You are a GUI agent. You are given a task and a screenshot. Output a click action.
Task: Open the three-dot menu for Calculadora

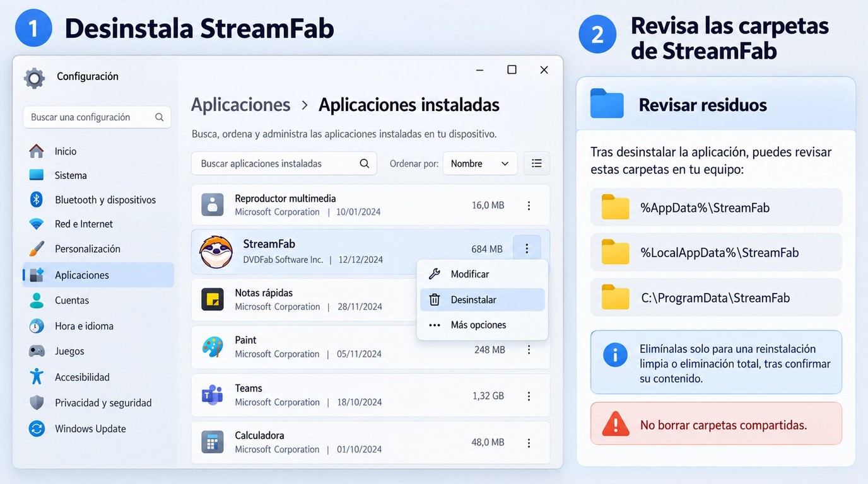529,443
